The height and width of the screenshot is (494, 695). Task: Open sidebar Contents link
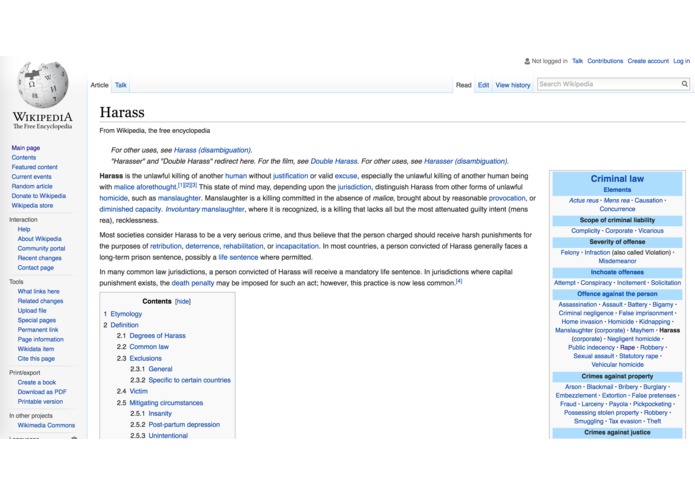(23, 158)
